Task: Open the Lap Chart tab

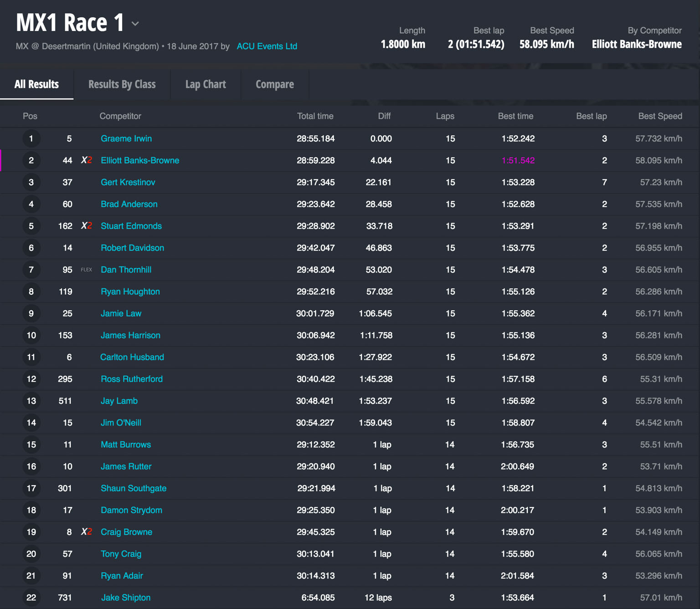Action: (206, 84)
